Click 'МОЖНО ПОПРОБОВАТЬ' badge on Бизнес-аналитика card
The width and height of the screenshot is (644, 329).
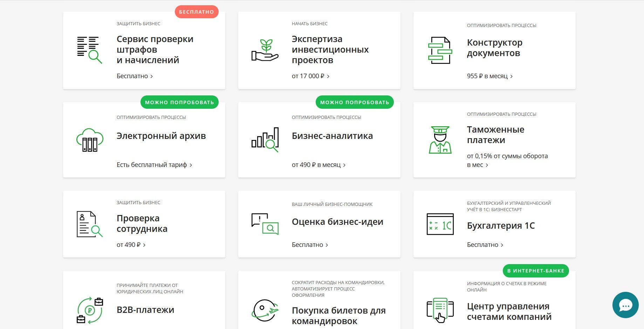355,102
